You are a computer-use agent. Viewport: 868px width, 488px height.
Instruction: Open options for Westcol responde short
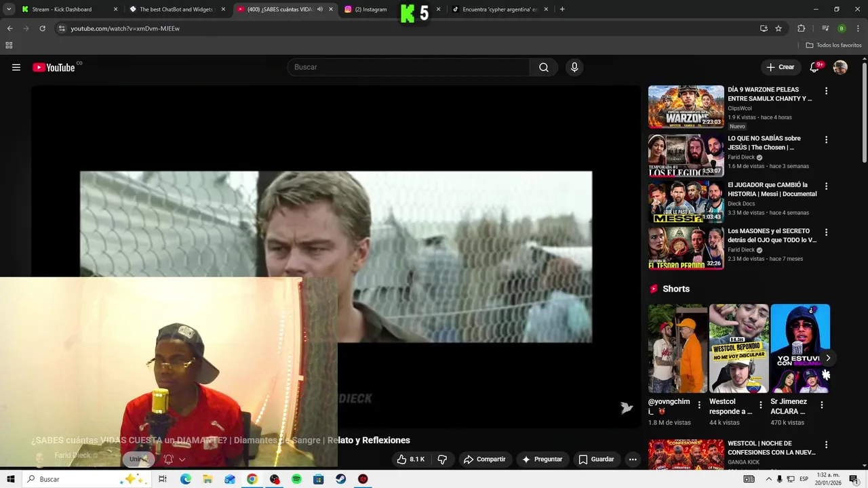760,405
